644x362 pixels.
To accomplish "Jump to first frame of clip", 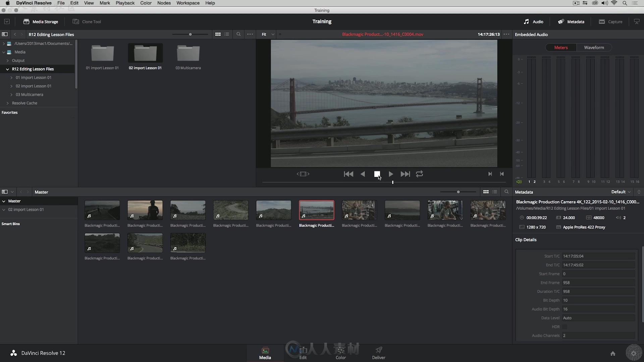I will point(348,174).
